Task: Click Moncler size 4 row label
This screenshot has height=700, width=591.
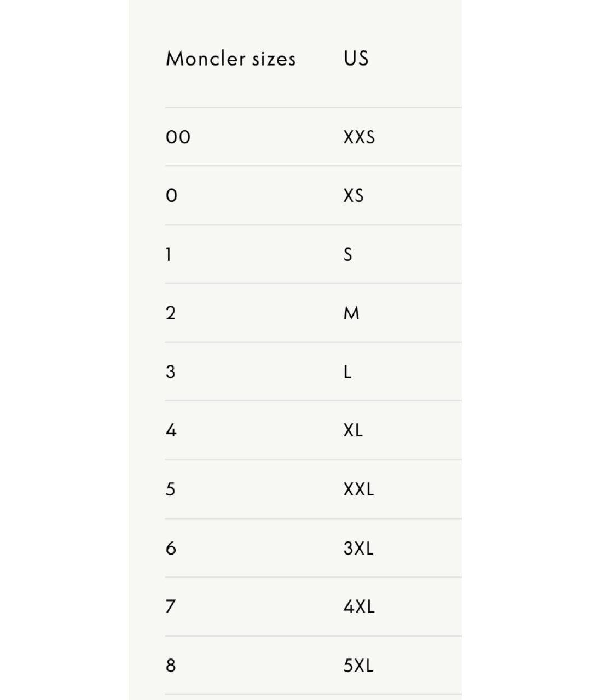Action: click(x=171, y=430)
